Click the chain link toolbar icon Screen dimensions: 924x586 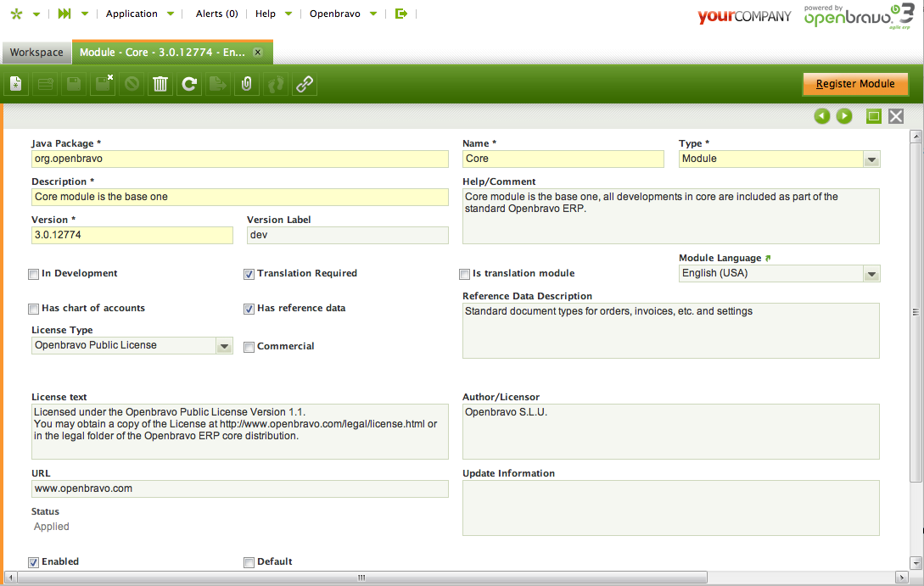(304, 84)
